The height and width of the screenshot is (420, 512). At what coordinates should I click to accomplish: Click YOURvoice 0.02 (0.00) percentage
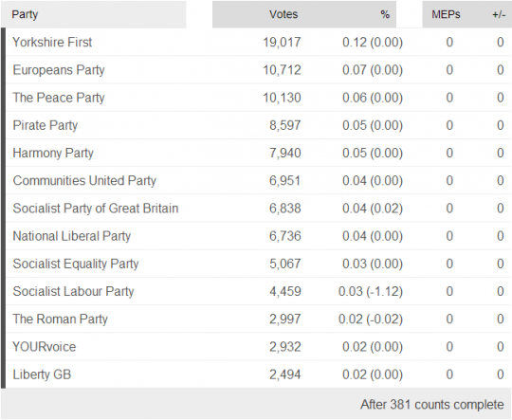(373, 347)
